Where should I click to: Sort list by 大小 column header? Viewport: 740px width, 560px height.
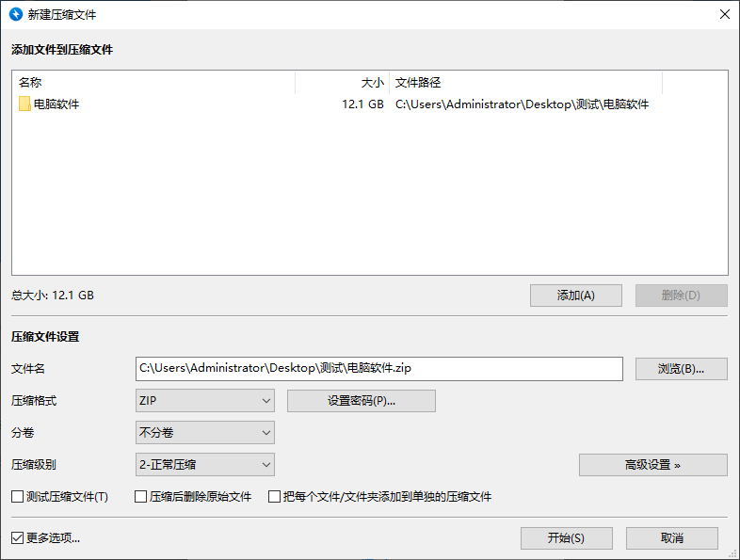342,83
